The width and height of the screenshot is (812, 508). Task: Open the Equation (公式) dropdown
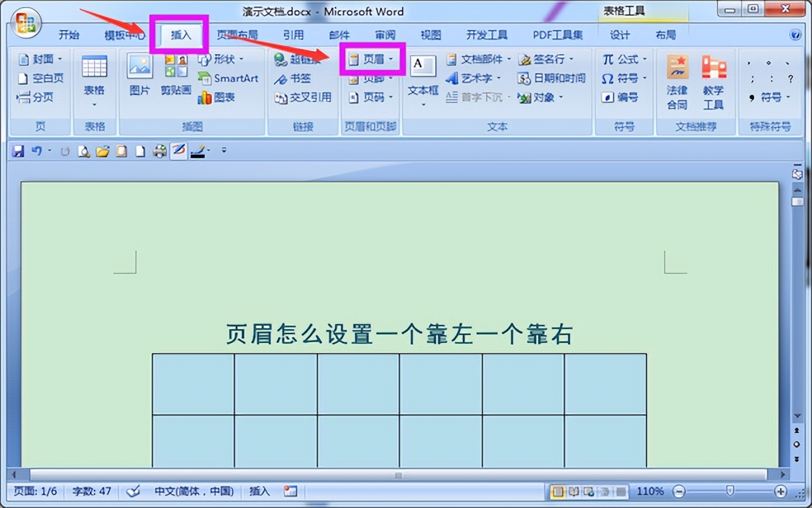[625, 59]
